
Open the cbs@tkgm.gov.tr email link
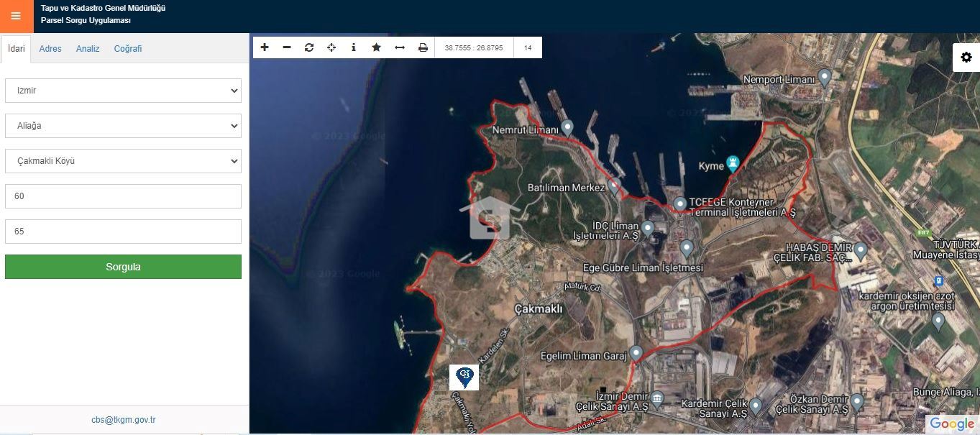coord(124,420)
